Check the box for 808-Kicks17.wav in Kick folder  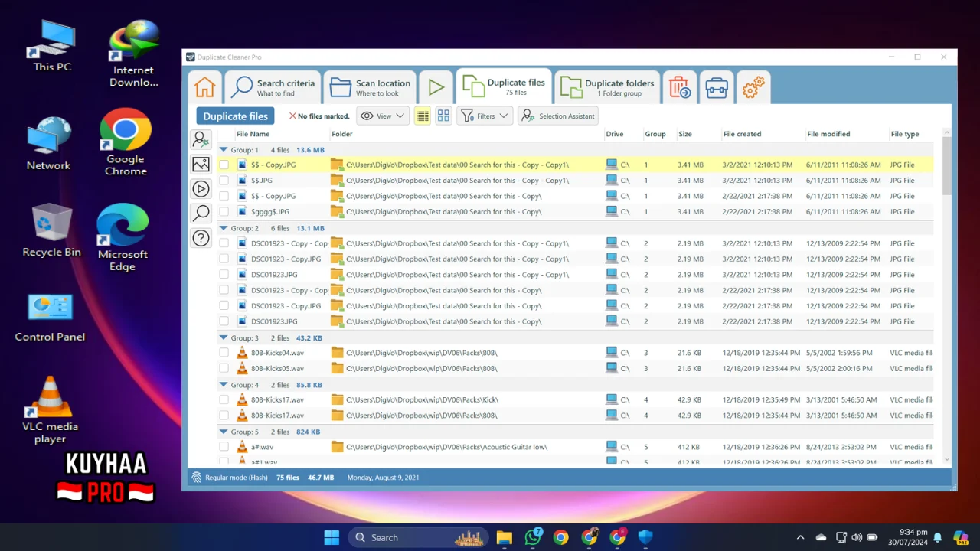coord(224,399)
